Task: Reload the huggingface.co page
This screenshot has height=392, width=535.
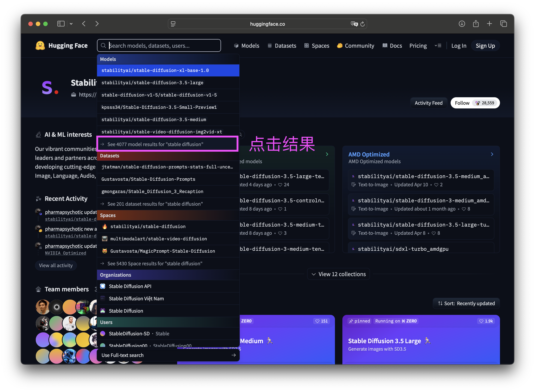Action: (x=362, y=24)
